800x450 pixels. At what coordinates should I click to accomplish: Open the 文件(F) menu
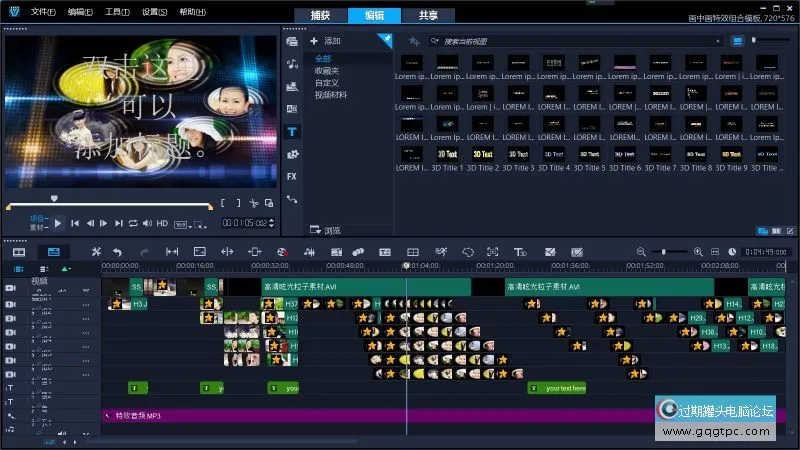coord(42,12)
